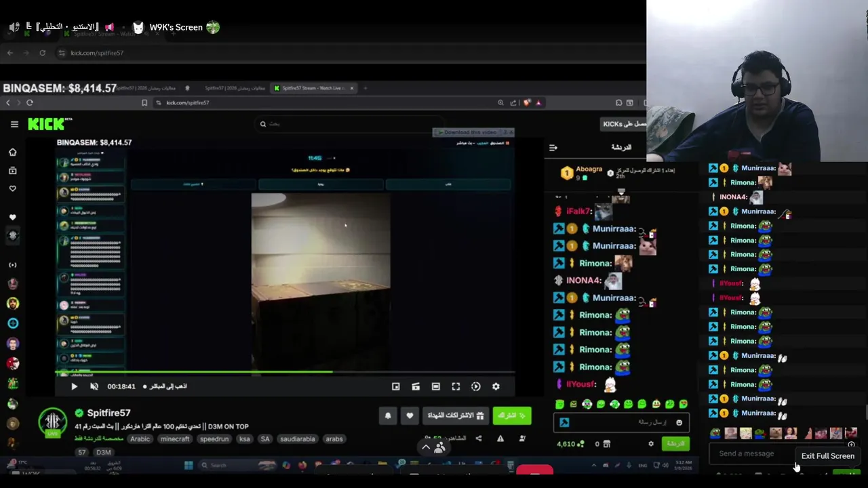Unmute the stream player volume

point(94,386)
